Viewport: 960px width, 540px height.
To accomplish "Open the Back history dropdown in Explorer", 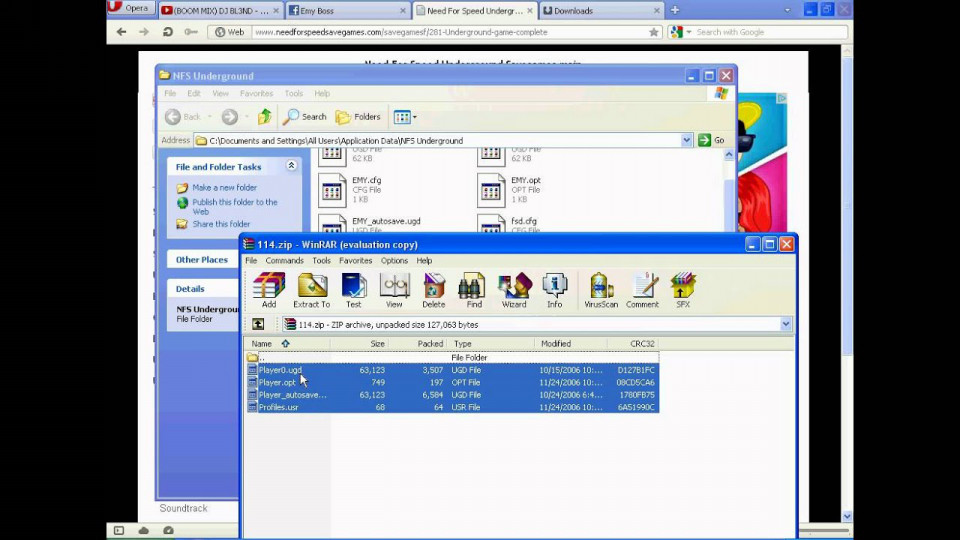I will 209,116.
